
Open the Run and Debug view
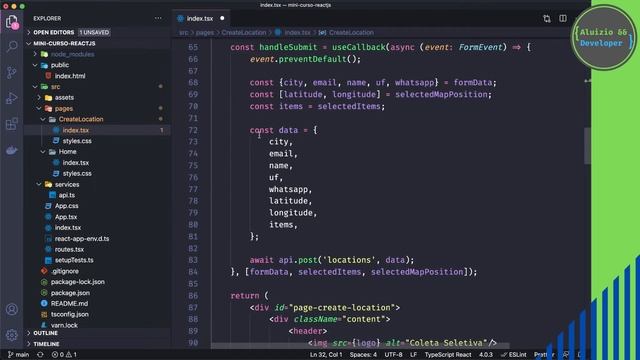click(12, 98)
